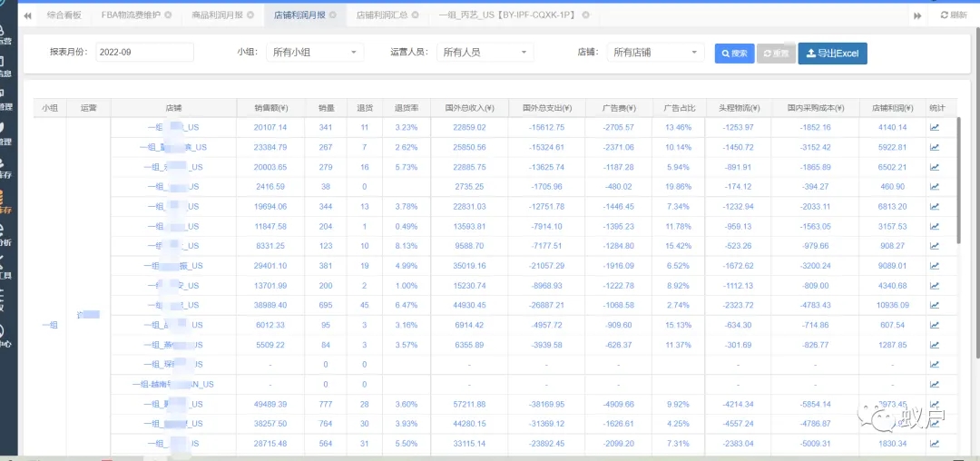Image resolution: width=980 pixels, height=461 pixels.
Task: Click the 报表月份 input field with 2022-09
Action: pos(143,53)
